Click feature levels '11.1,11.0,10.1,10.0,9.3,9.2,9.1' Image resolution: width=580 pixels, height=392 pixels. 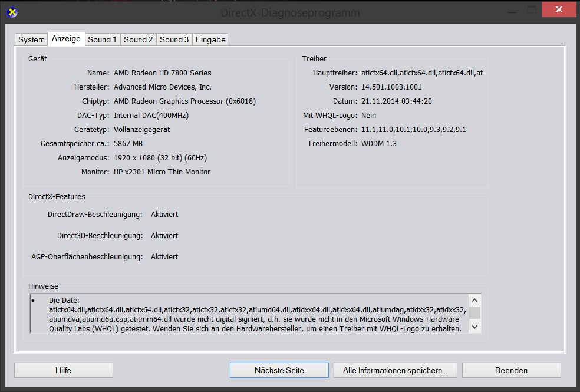tap(414, 130)
